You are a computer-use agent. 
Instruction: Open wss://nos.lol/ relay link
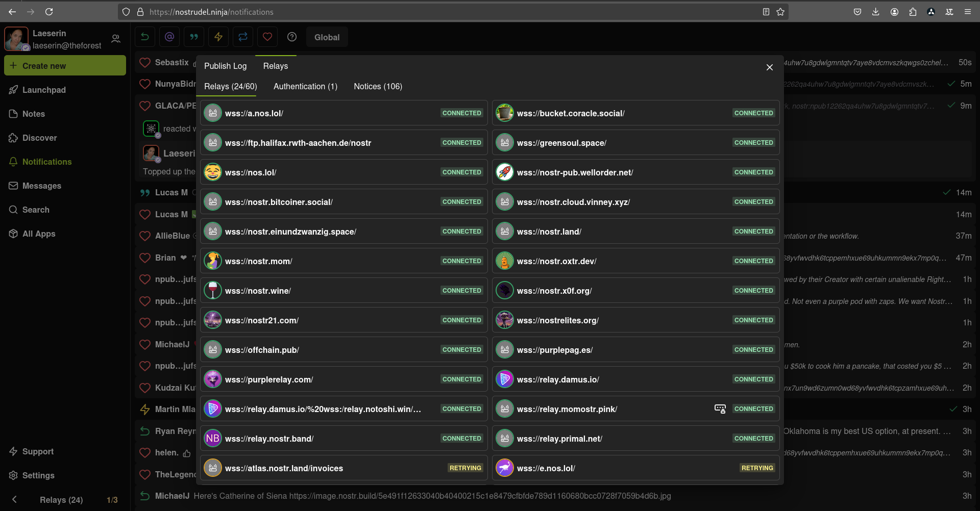251,172
